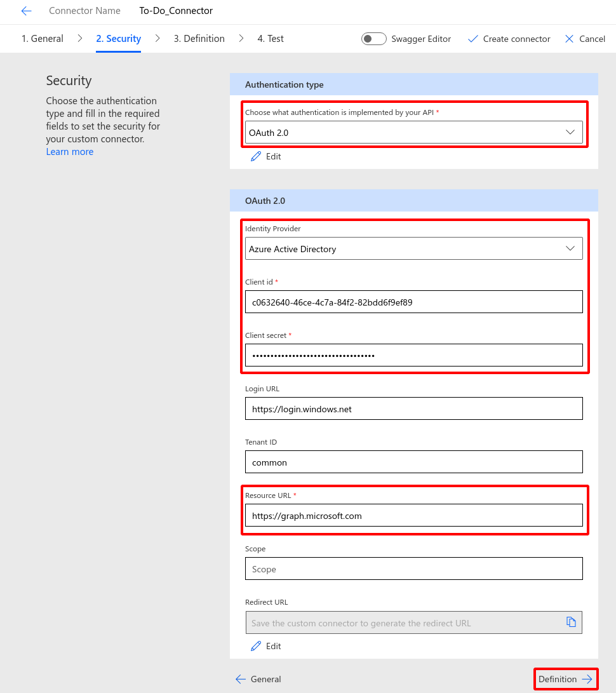Click the empty Scope input field

pyautogui.click(x=413, y=569)
